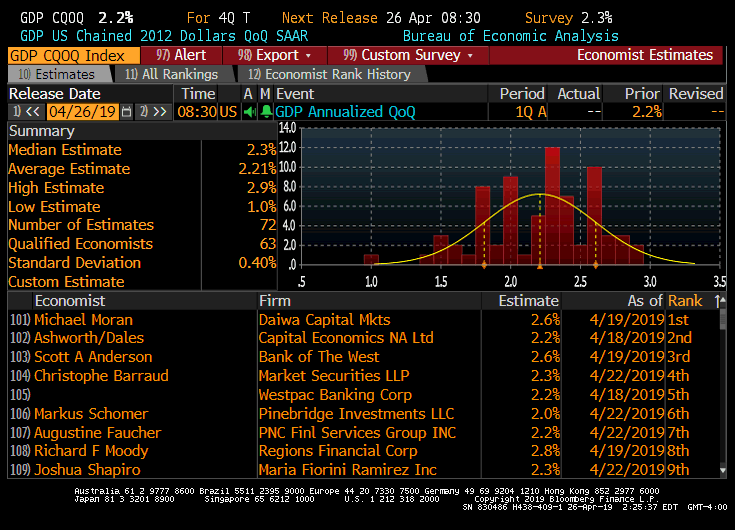Go to next release date arrows

[153, 112]
